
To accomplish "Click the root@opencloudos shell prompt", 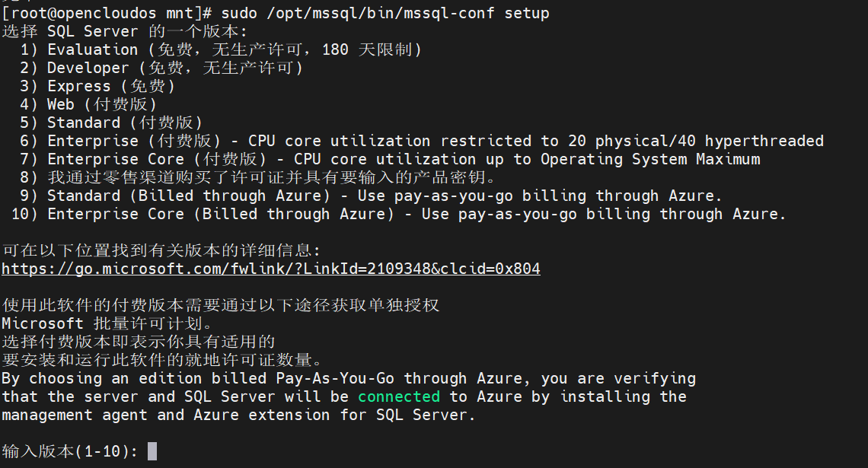I will [x=97, y=13].
